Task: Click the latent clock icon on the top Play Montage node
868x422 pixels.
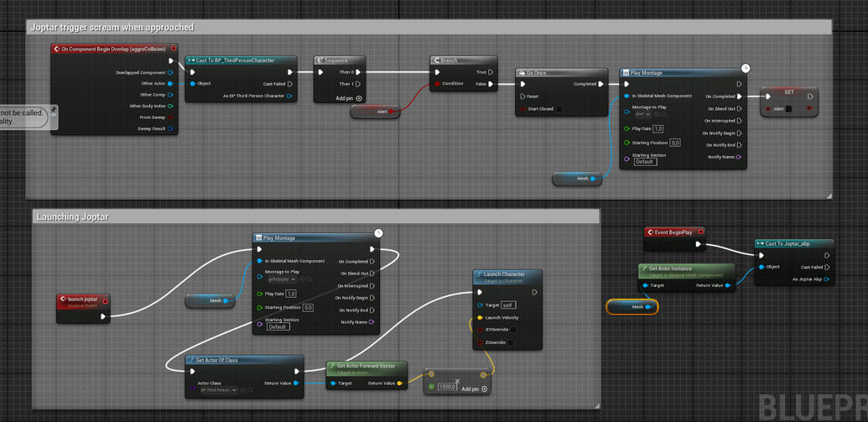Action: (x=746, y=68)
